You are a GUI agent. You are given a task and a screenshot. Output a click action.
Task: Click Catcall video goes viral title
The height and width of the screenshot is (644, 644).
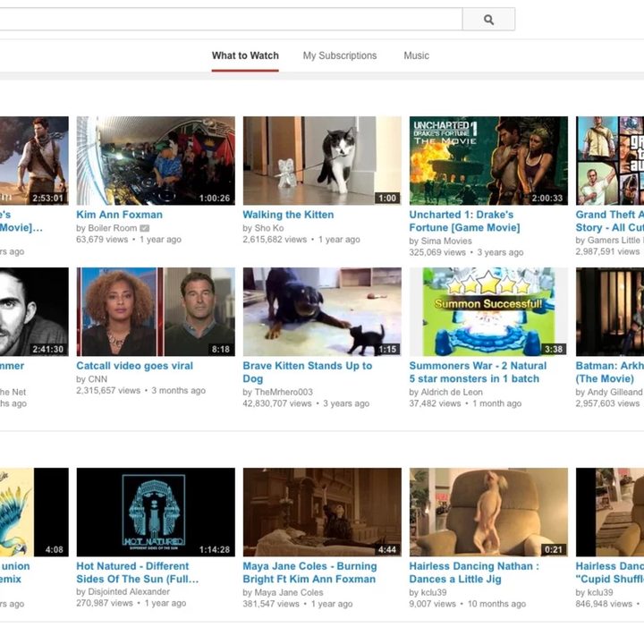pyautogui.click(x=135, y=366)
